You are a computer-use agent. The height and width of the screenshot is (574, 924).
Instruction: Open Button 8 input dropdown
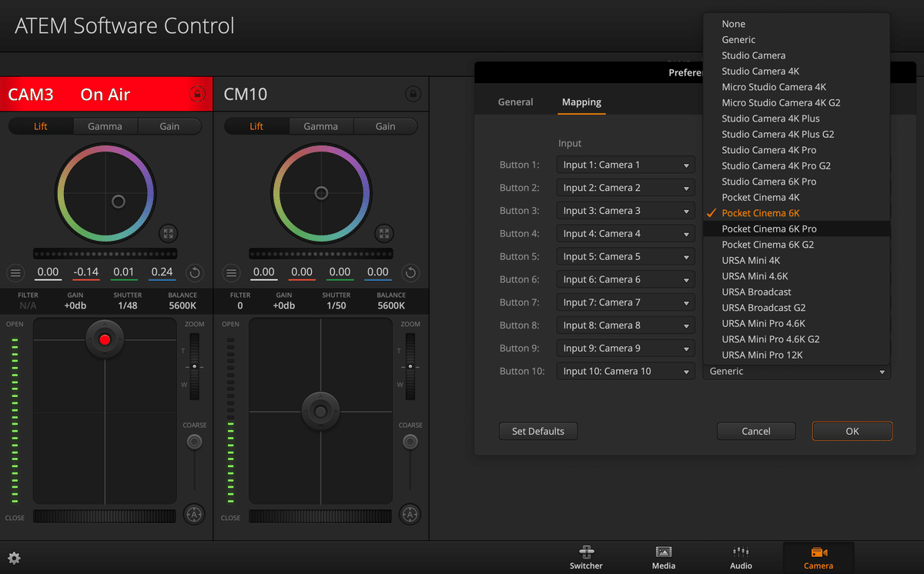click(626, 325)
